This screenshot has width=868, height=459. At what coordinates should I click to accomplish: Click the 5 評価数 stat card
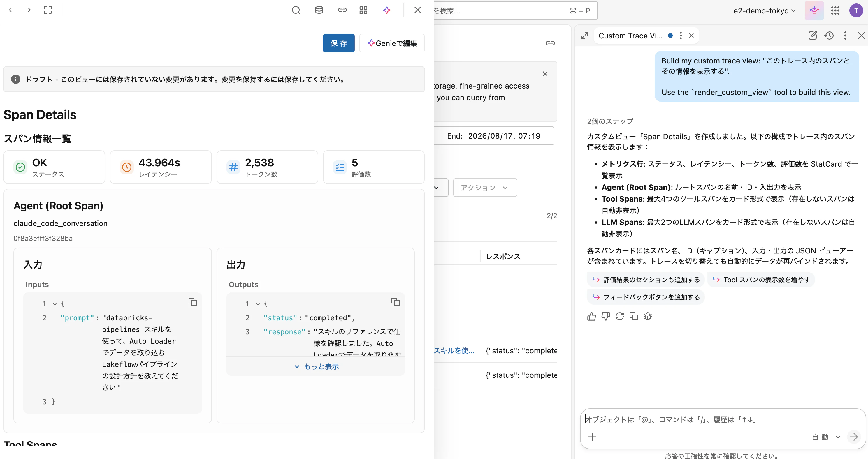click(x=373, y=167)
